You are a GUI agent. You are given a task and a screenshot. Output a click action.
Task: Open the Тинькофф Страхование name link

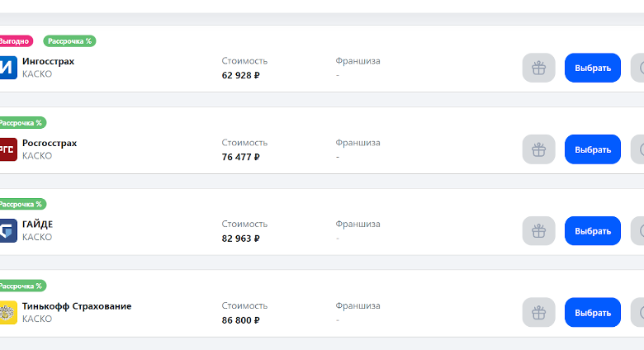point(77,306)
